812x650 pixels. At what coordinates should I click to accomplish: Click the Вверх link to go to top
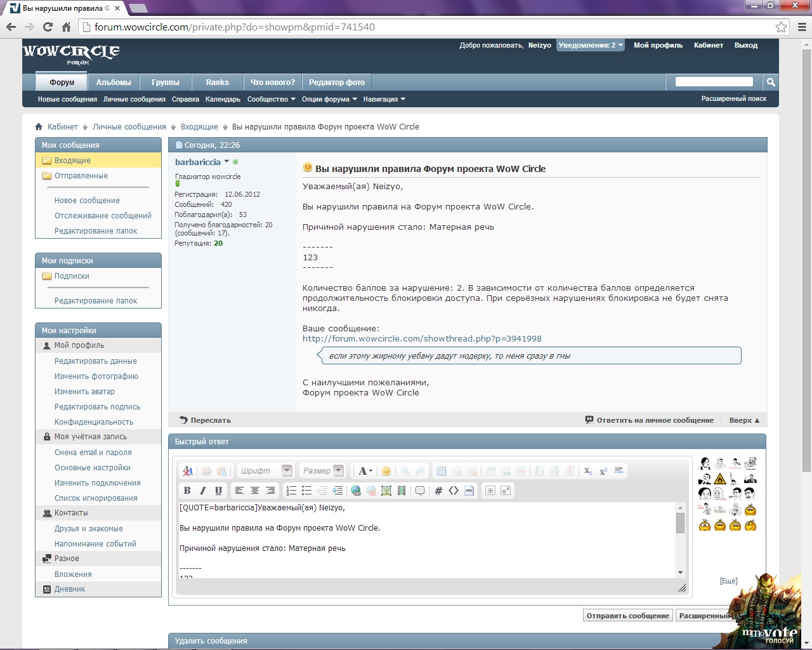tap(744, 420)
